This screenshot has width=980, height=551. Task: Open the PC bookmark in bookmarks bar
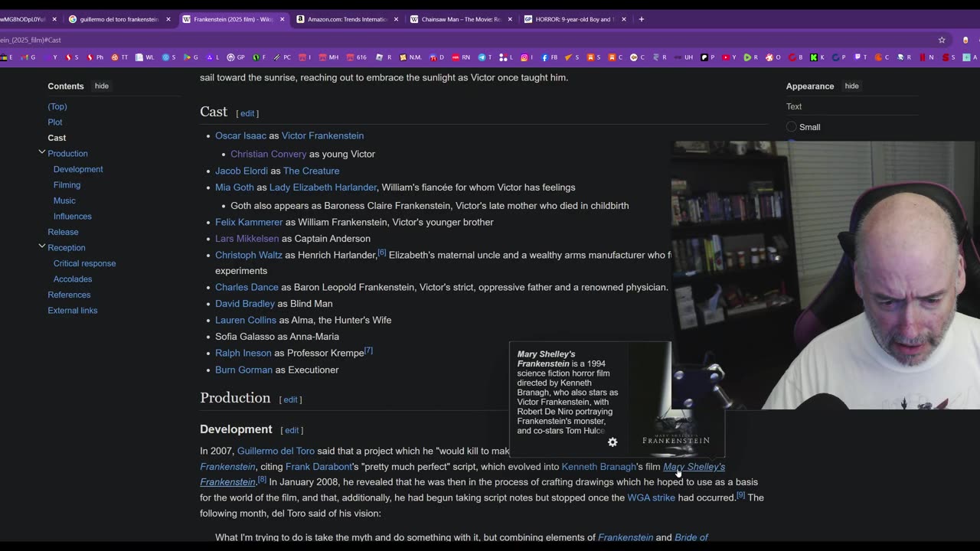[282, 57]
